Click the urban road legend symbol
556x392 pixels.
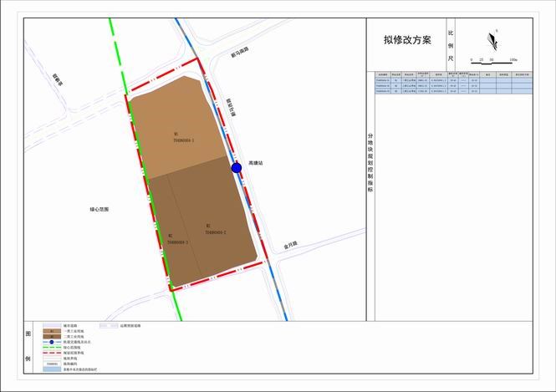click(x=51, y=325)
